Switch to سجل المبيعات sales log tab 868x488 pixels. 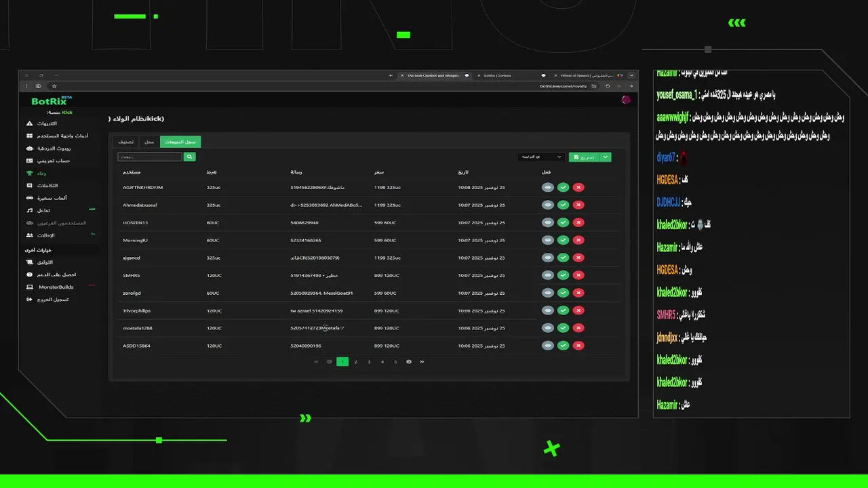tap(180, 142)
